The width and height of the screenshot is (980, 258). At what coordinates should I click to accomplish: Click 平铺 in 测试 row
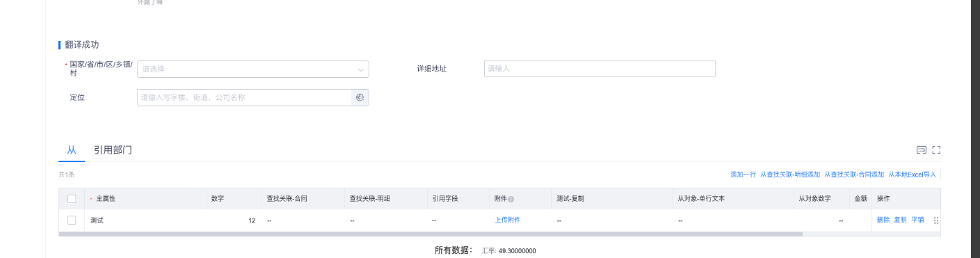click(918, 220)
